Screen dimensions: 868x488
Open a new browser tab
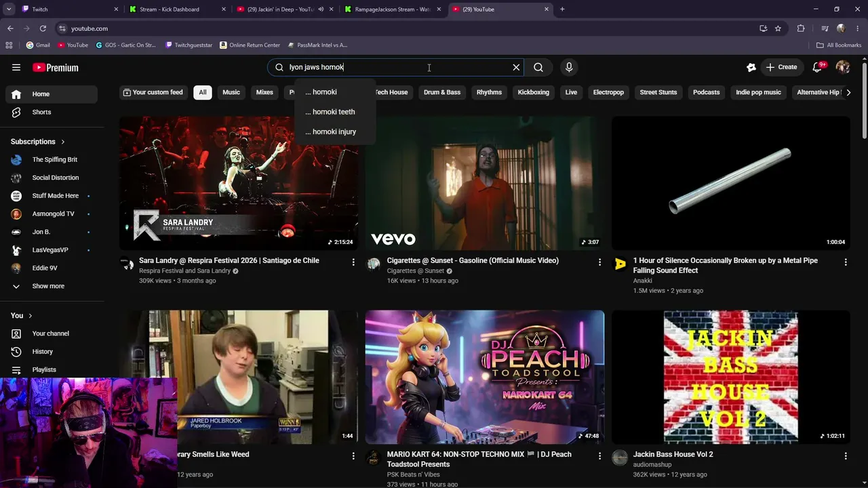tap(562, 9)
